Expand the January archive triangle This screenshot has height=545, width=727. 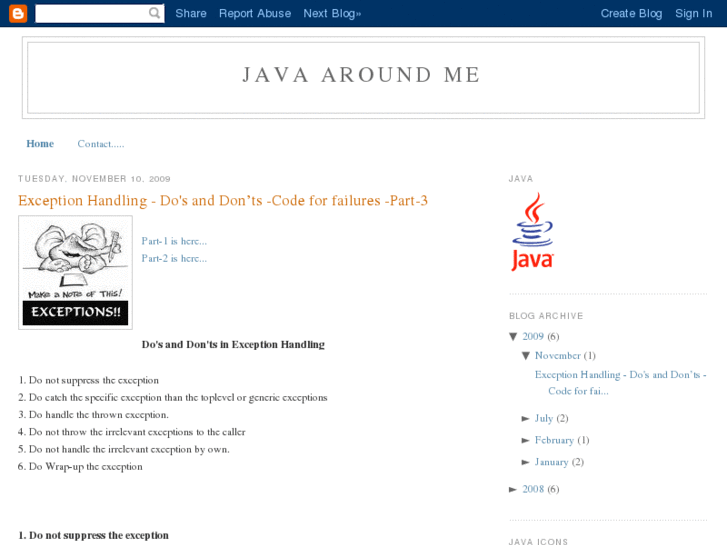[x=525, y=462]
